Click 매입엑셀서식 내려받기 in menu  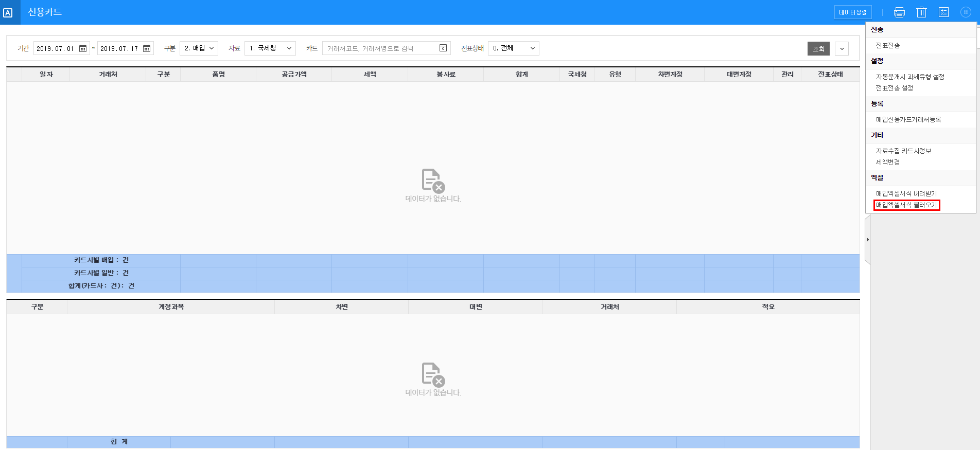pyautogui.click(x=906, y=193)
